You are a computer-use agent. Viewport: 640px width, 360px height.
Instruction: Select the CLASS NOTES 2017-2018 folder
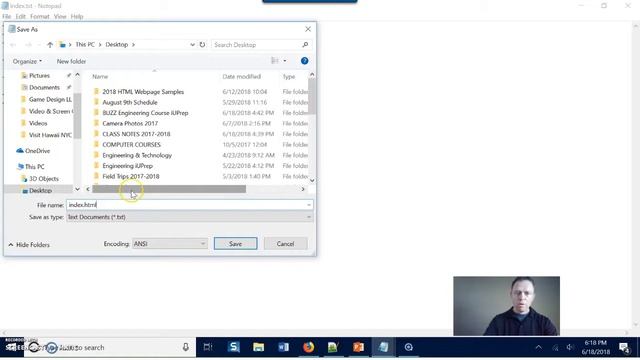pyautogui.click(x=136, y=134)
